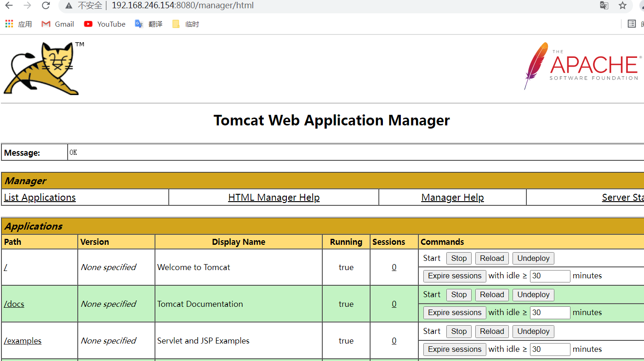Open the sessions count for /docs
Image resolution: width=644 pixels, height=361 pixels.
[x=394, y=304]
